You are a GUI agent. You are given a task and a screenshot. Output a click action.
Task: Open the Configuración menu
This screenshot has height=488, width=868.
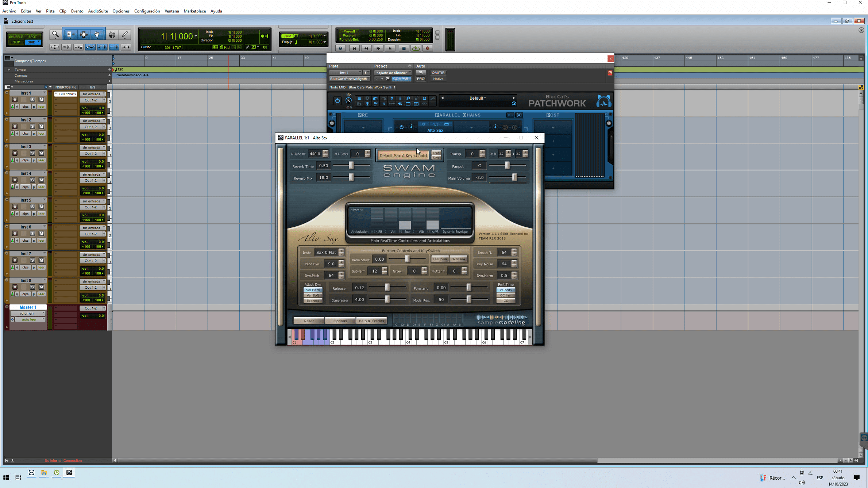[x=147, y=11]
